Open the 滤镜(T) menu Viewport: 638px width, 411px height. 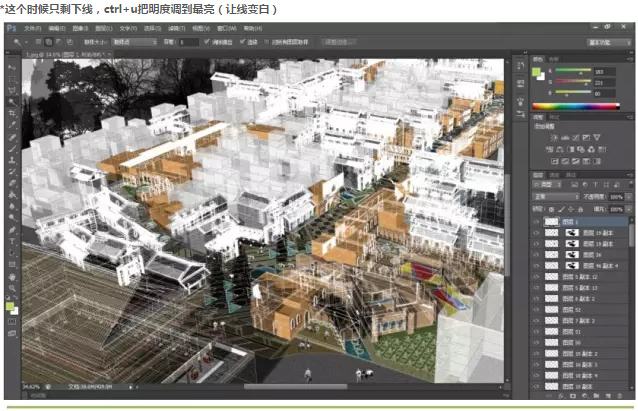[x=176, y=28]
